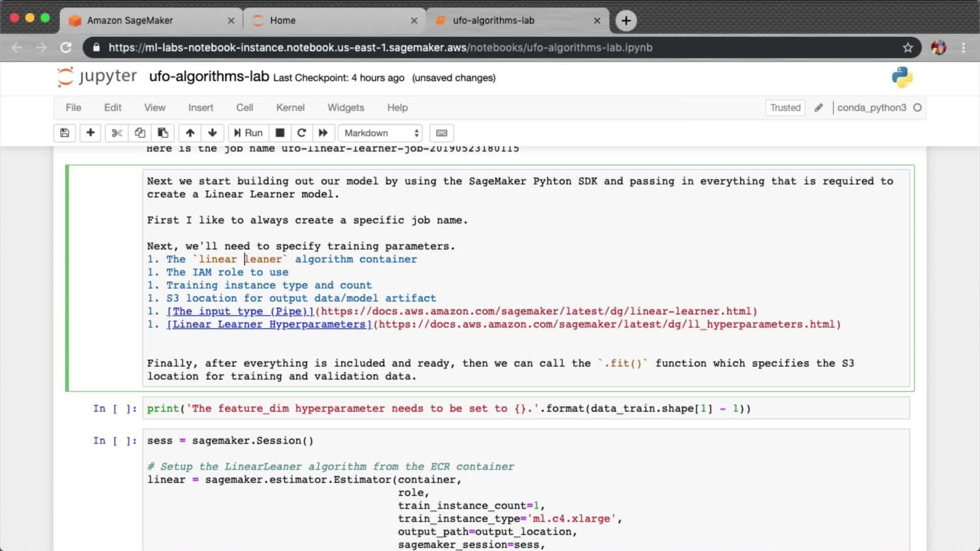Screen dimensions: 980x551
Task: Restart the kernel icon
Action: (302, 133)
